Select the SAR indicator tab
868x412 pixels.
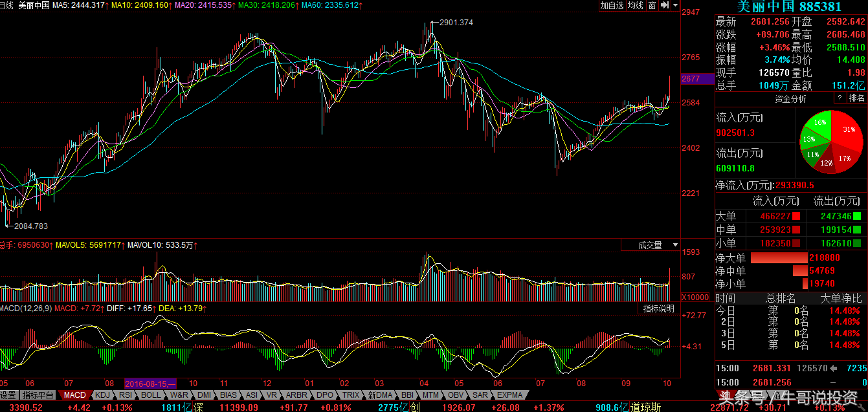tap(480, 395)
